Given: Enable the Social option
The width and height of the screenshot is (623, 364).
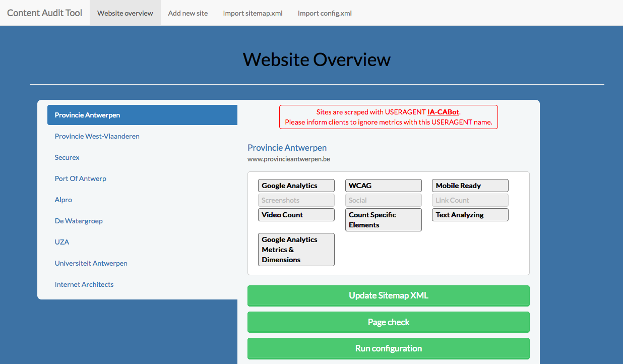Looking at the screenshot, I should coord(383,200).
